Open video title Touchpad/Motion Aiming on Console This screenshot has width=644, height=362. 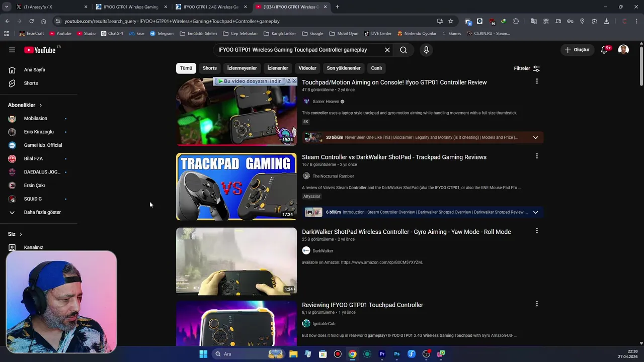pos(394,82)
